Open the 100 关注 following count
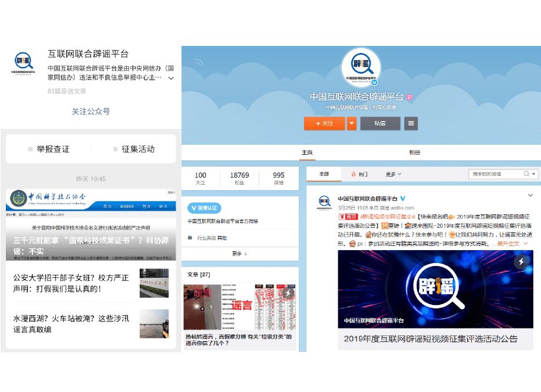This screenshot has width=541, height=392. (200, 178)
